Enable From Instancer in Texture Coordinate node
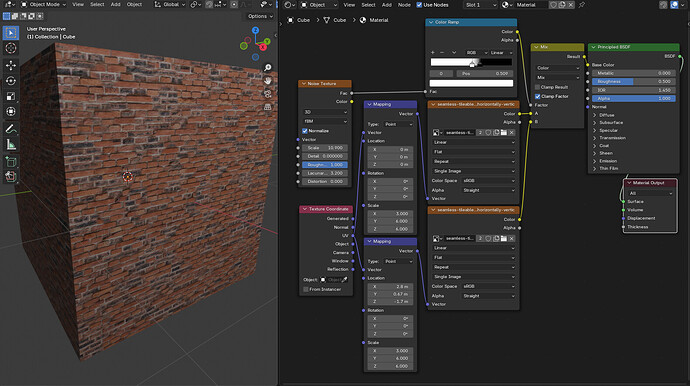690x386 pixels. click(305, 289)
